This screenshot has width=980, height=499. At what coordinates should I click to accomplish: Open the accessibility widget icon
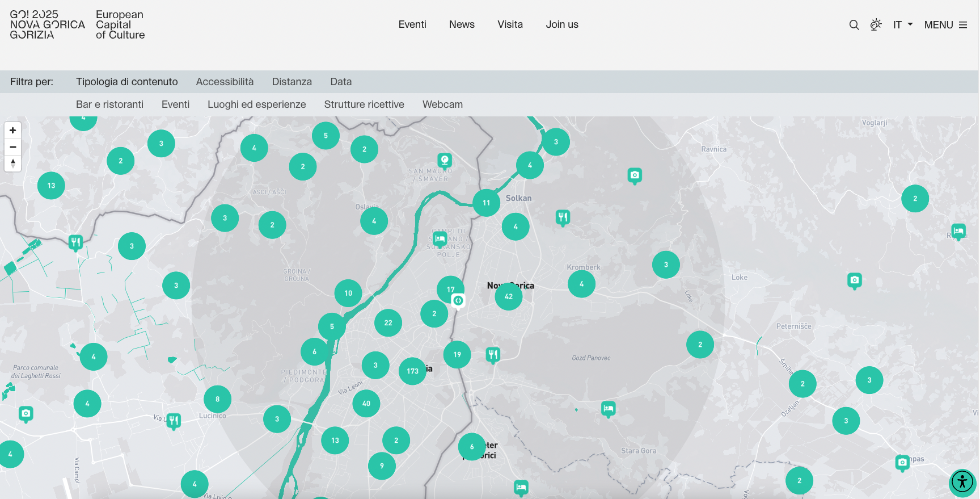(962, 482)
